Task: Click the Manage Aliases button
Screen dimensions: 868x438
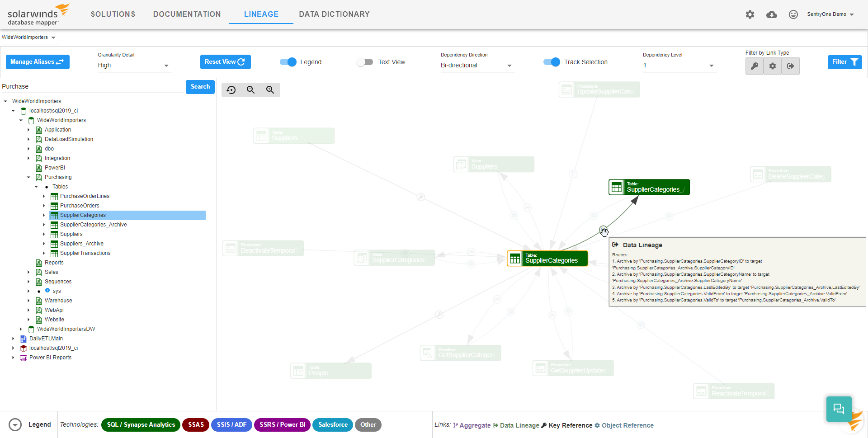Action: [x=38, y=62]
